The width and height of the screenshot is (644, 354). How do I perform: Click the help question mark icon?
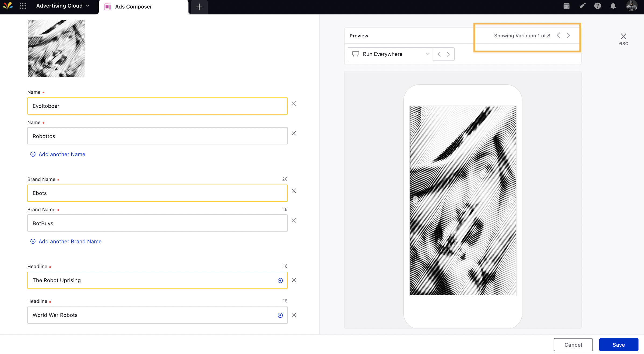tap(597, 6)
